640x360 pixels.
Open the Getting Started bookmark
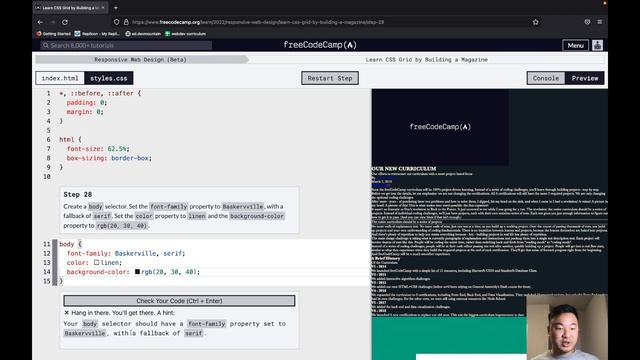point(54,34)
